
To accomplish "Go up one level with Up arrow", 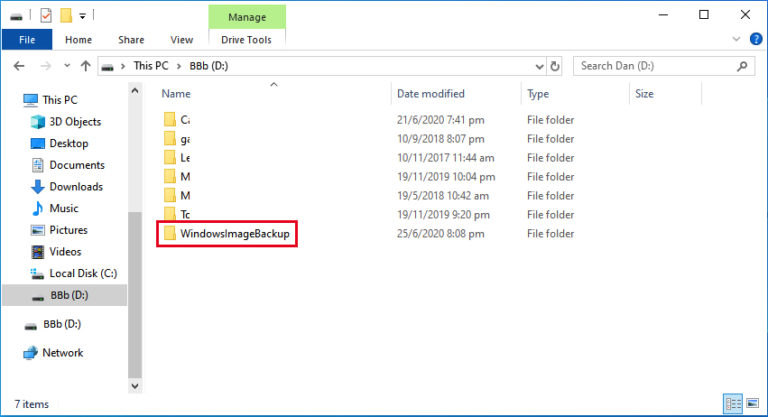I will (x=86, y=66).
